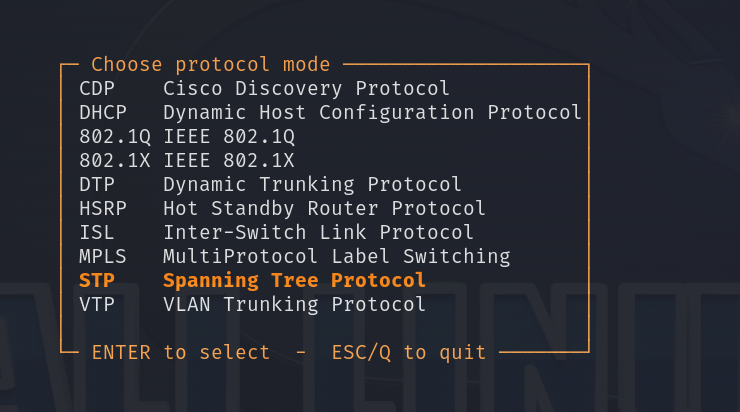
Task: Choose Dynamic Trunking Protocol description
Action: coord(312,185)
